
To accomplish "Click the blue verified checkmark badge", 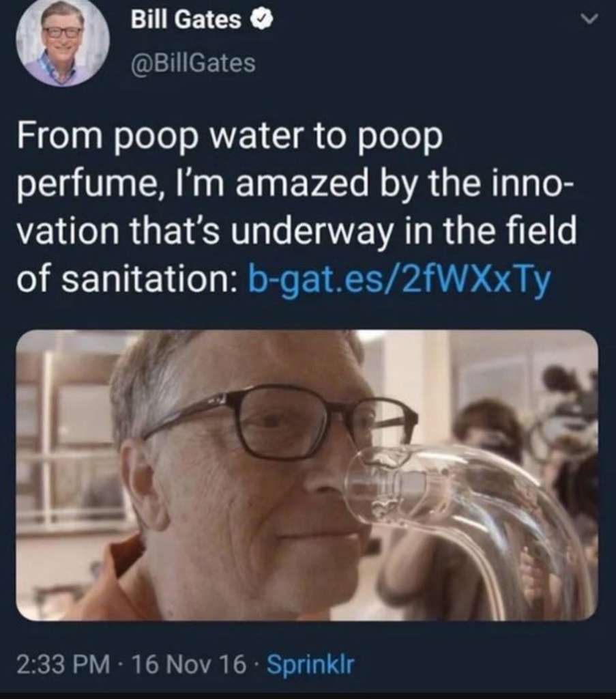I will [x=263, y=20].
